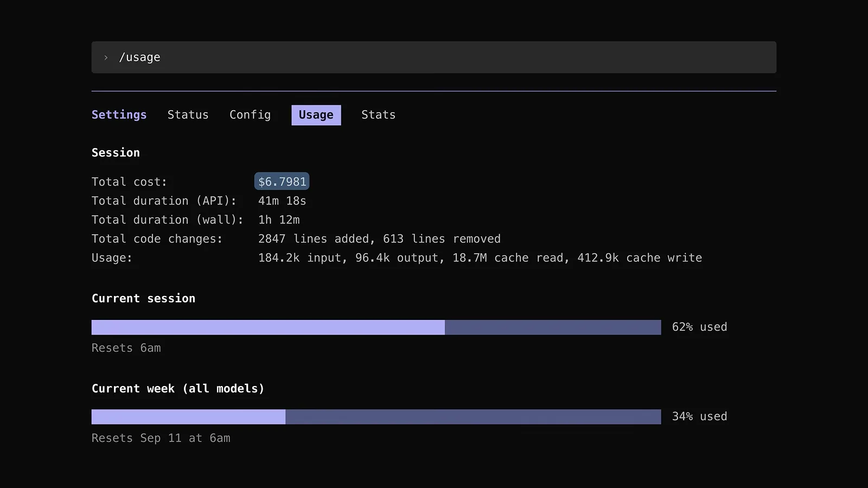Select the highlighted Usage tab
Image resolution: width=868 pixels, height=488 pixels.
(x=316, y=115)
